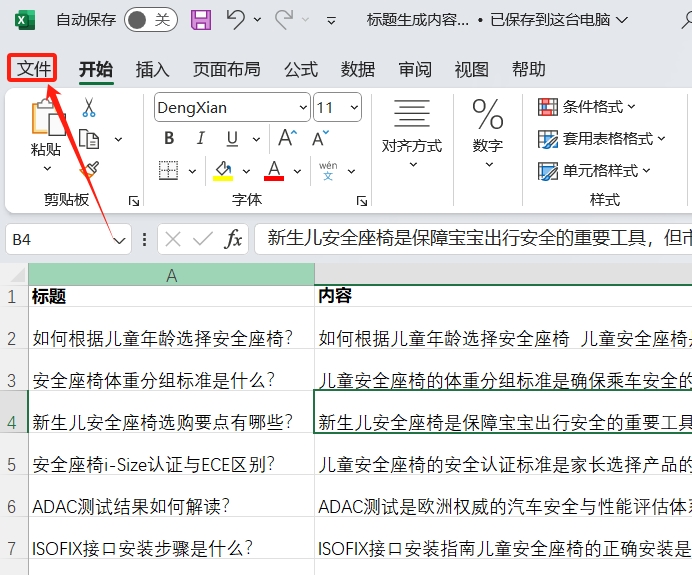Switch to the 插入 tab
This screenshot has width=692, height=575.
152,69
